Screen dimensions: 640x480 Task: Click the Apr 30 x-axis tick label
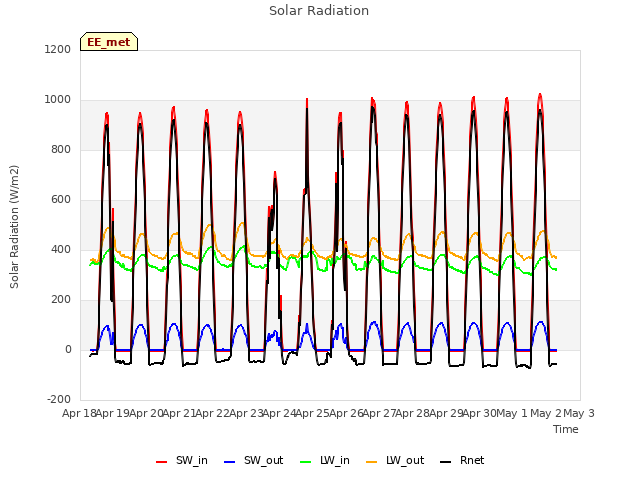coord(480,413)
